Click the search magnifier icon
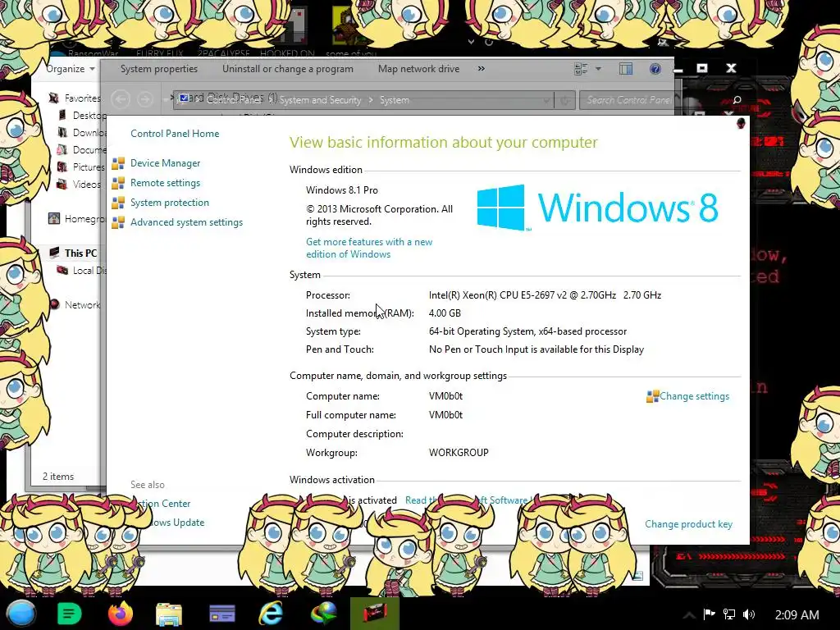This screenshot has height=630, width=840. pyautogui.click(x=737, y=100)
